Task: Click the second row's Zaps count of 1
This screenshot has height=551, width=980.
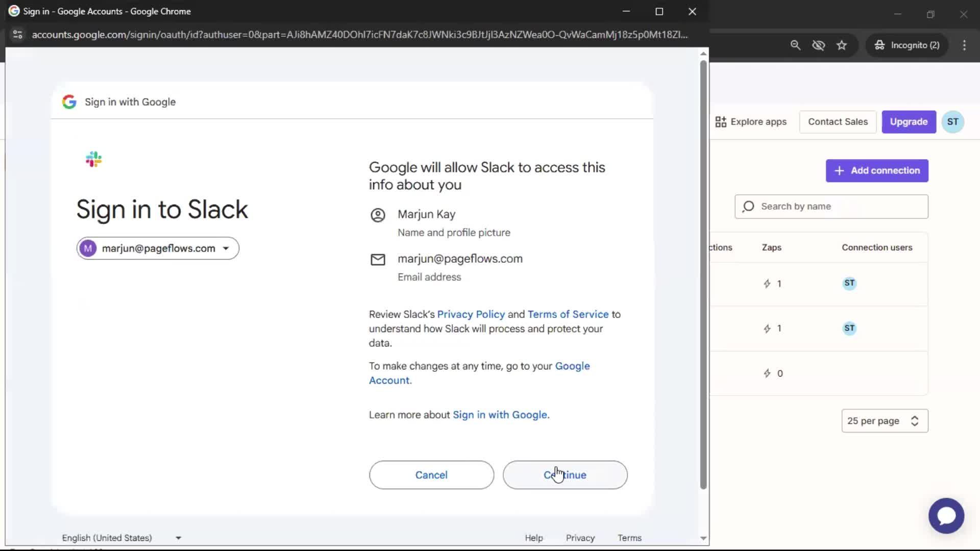Action: pos(772,329)
